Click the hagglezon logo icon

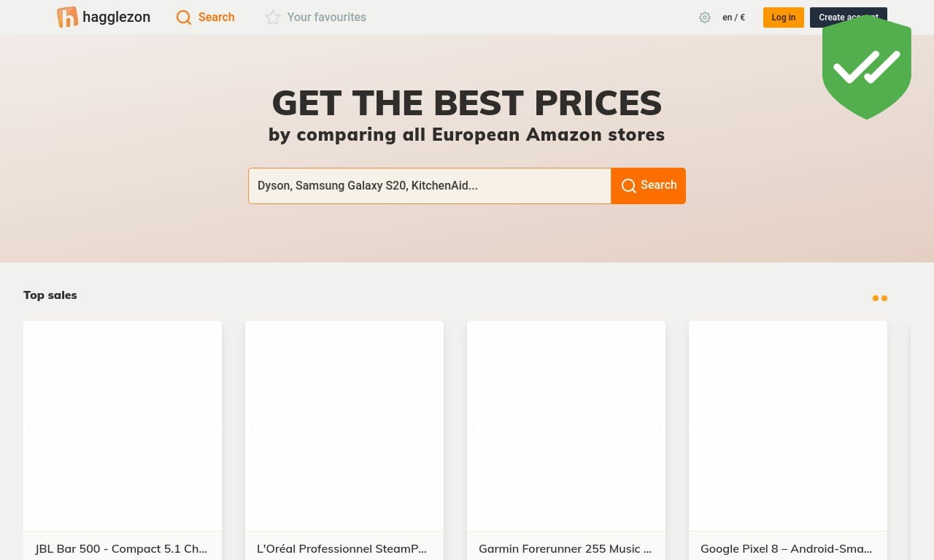pos(67,17)
